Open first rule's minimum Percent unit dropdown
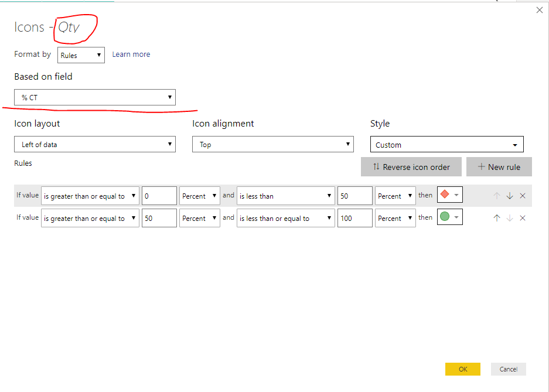The image size is (549, 392). (x=200, y=196)
